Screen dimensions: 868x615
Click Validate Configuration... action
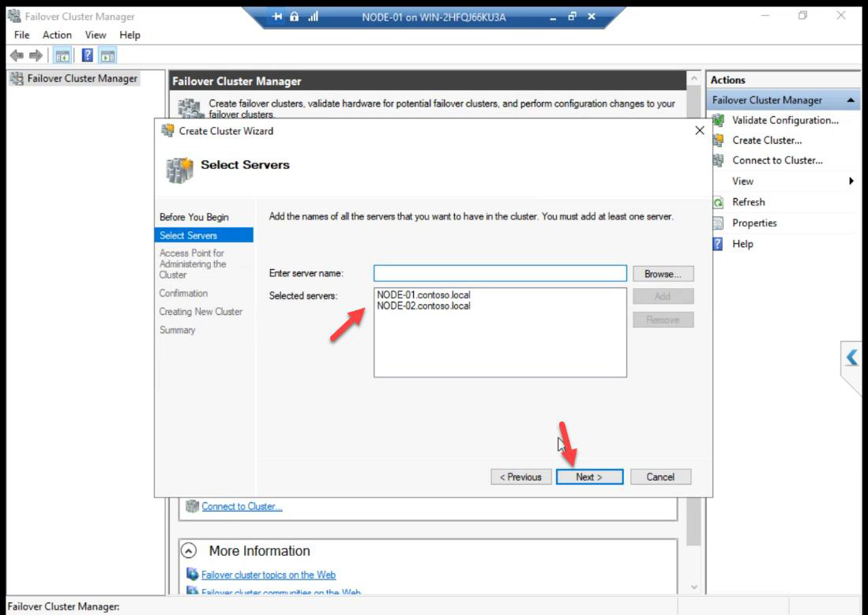[x=785, y=120]
